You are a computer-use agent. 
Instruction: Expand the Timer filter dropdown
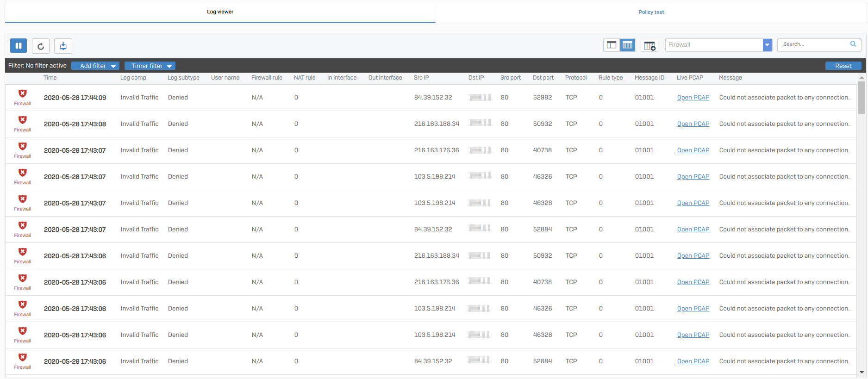150,66
